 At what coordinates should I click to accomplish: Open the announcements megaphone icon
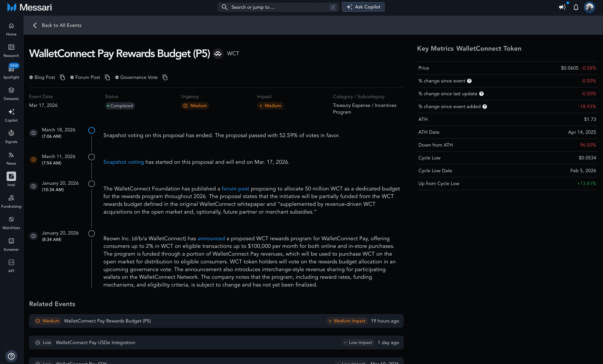tap(562, 7)
